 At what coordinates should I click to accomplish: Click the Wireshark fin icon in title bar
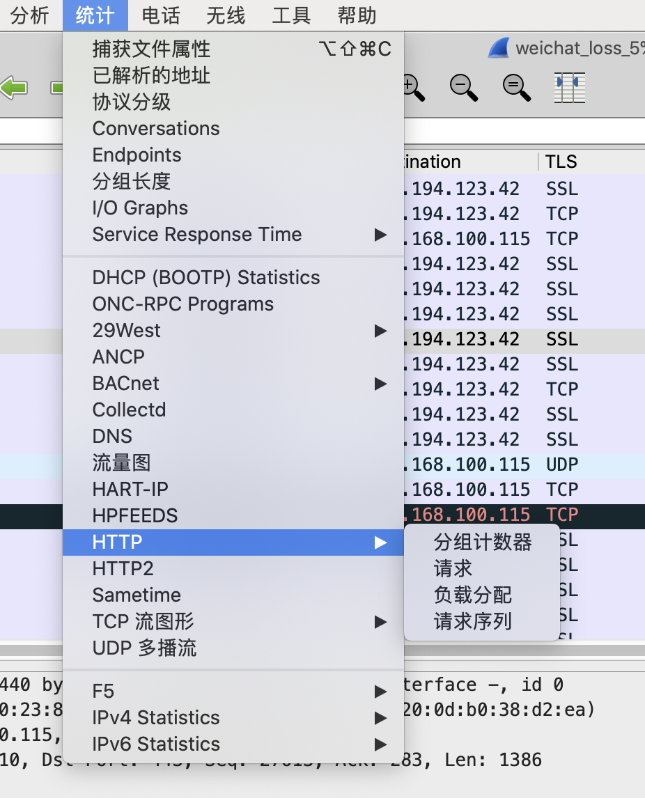click(499, 49)
